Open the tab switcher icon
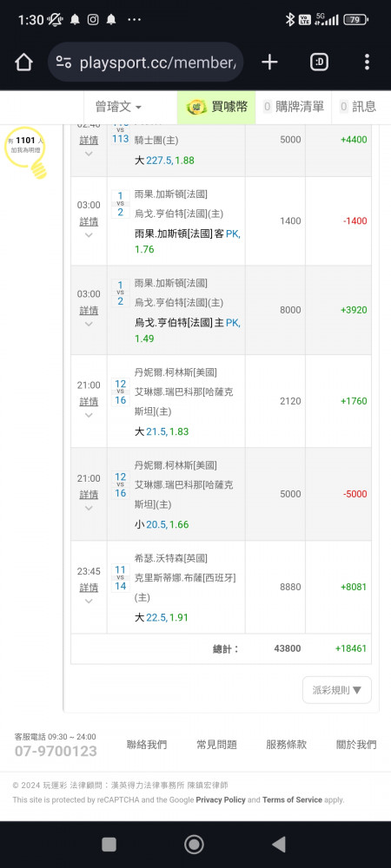The height and width of the screenshot is (868, 391). (x=319, y=62)
